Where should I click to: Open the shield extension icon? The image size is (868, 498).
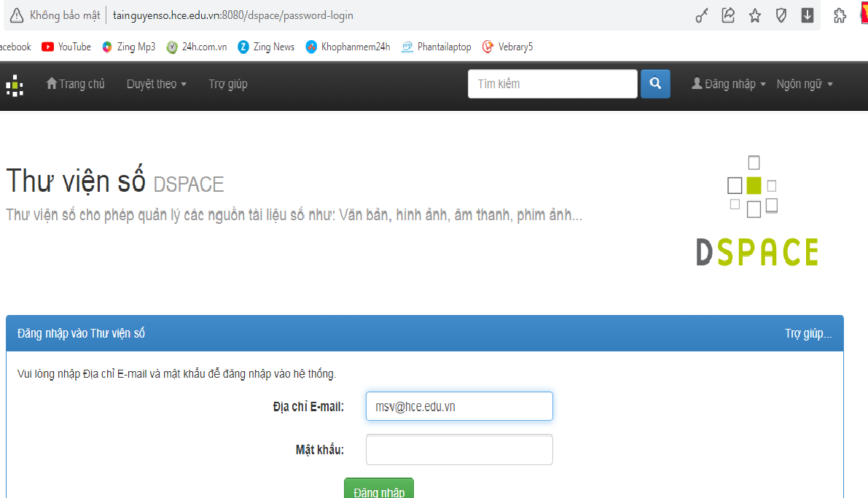click(781, 15)
